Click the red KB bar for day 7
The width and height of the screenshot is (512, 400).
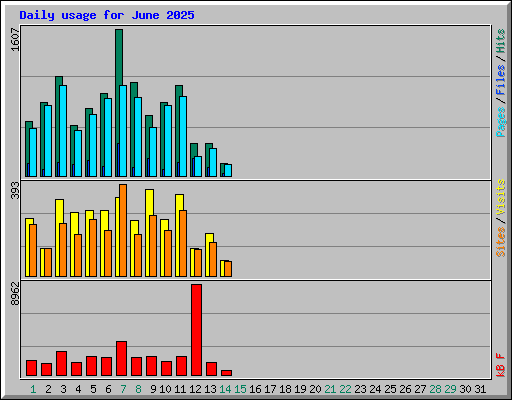tap(121, 358)
